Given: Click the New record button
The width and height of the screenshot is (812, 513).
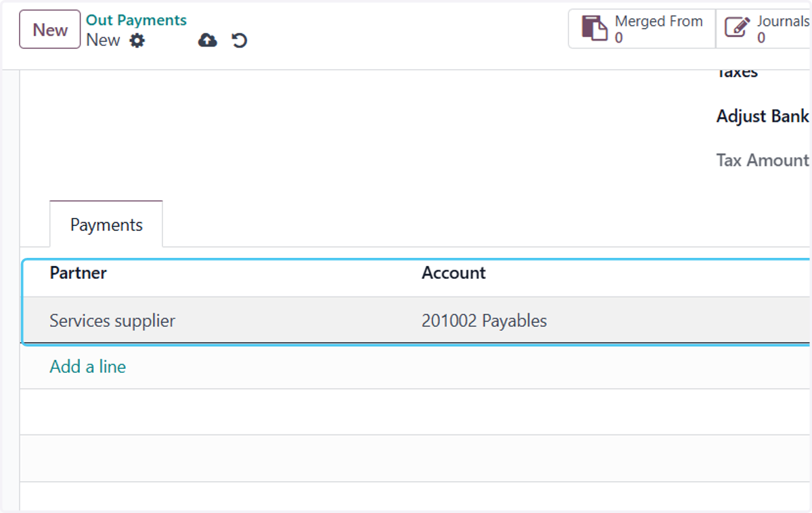Looking at the screenshot, I should click(x=50, y=30).
